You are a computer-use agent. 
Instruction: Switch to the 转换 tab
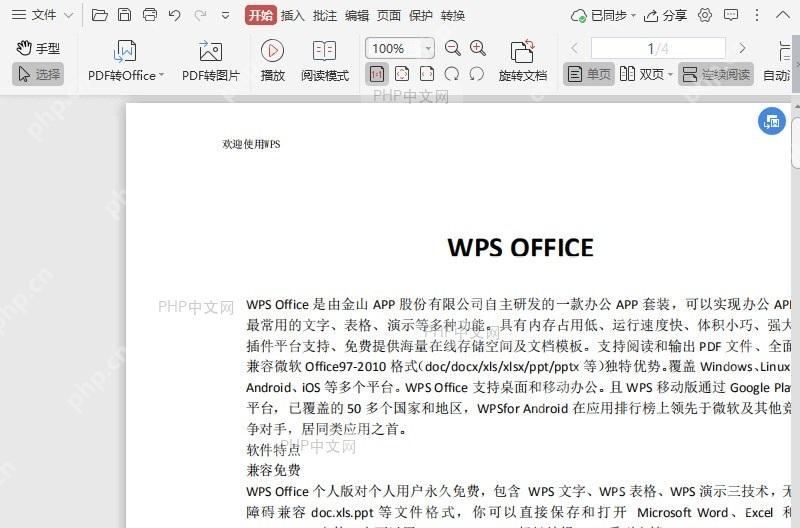[453, 16]
